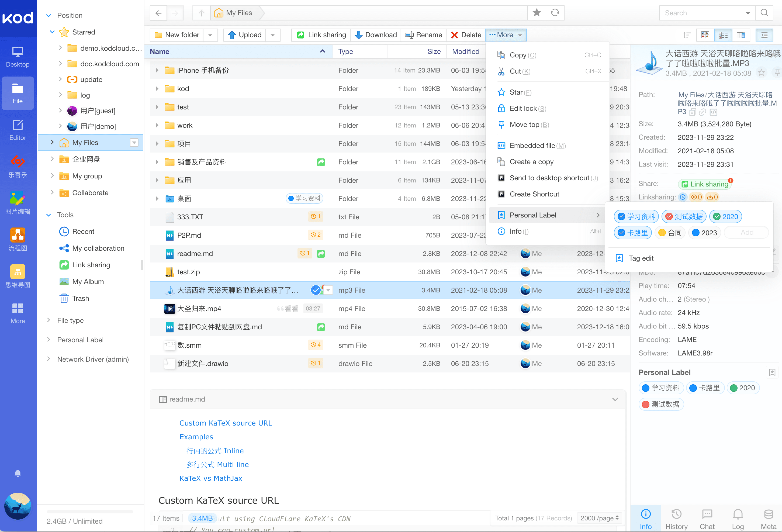Image resolution: width=782 pixels, height=532 pixels.
Task: Toggle the 学习资料 label in the label popup
Action: point(636,216)
